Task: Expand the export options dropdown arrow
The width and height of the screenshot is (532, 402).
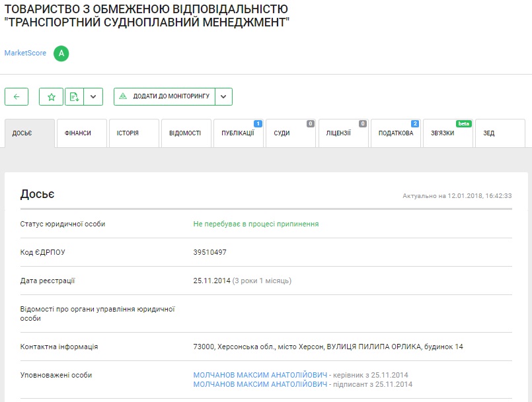Action: (x=93, y=96)
